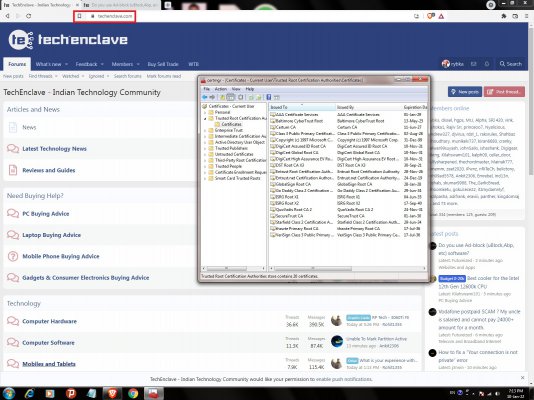534x400 pixels.
Task: Open the Members dropdown arrow
Action: [x=138, y=64]
